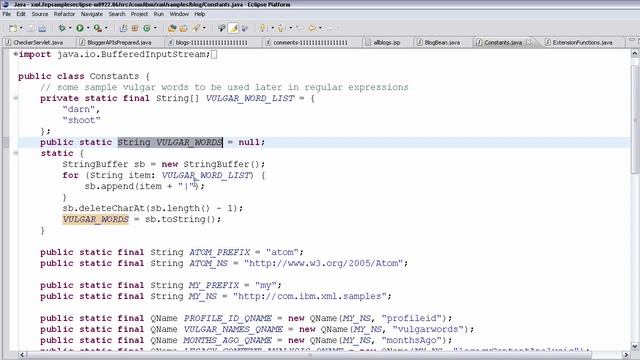
Task: Click the toolbar icon after Mark Occurrences
Action: tap(244, 28)
